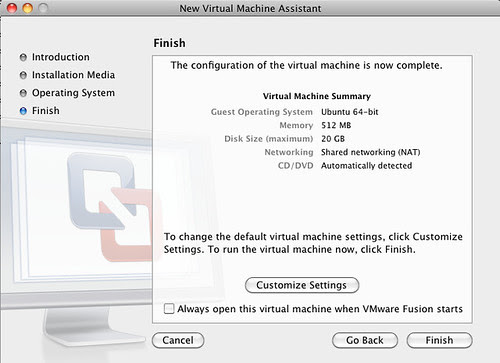This screenshot has width=500, height=363.
Task: Click the Finish page heading
Action: tap(169, 43)
